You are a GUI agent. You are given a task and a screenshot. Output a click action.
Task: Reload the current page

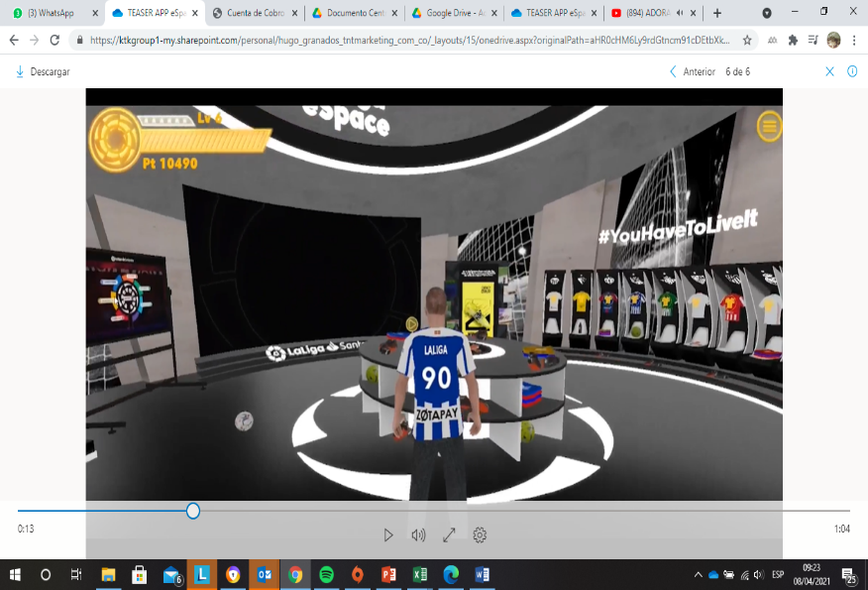click(x=54, y=40)
